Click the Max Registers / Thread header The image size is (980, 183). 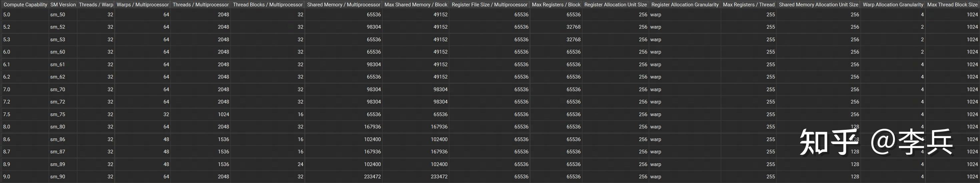(x=748, y=5)
